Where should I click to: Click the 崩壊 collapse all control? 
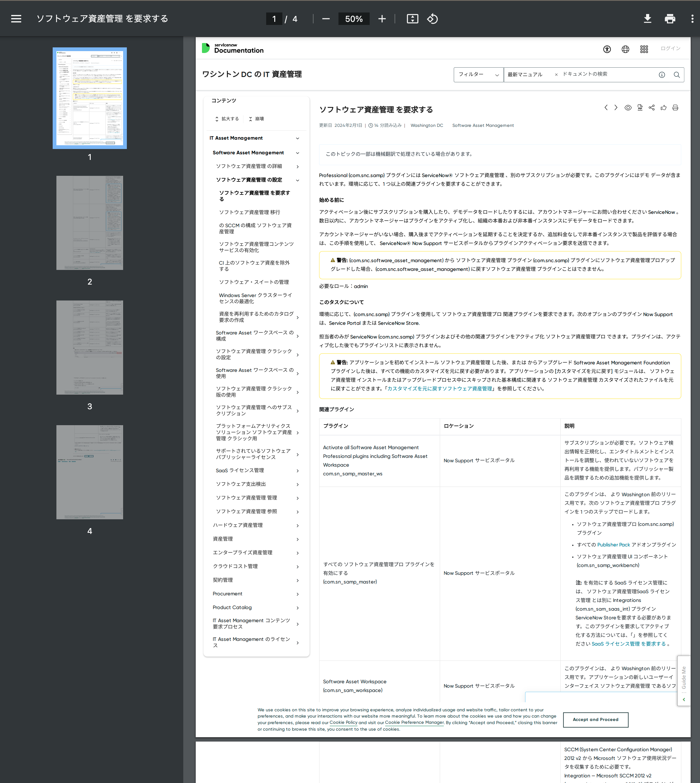click(257, 119)
